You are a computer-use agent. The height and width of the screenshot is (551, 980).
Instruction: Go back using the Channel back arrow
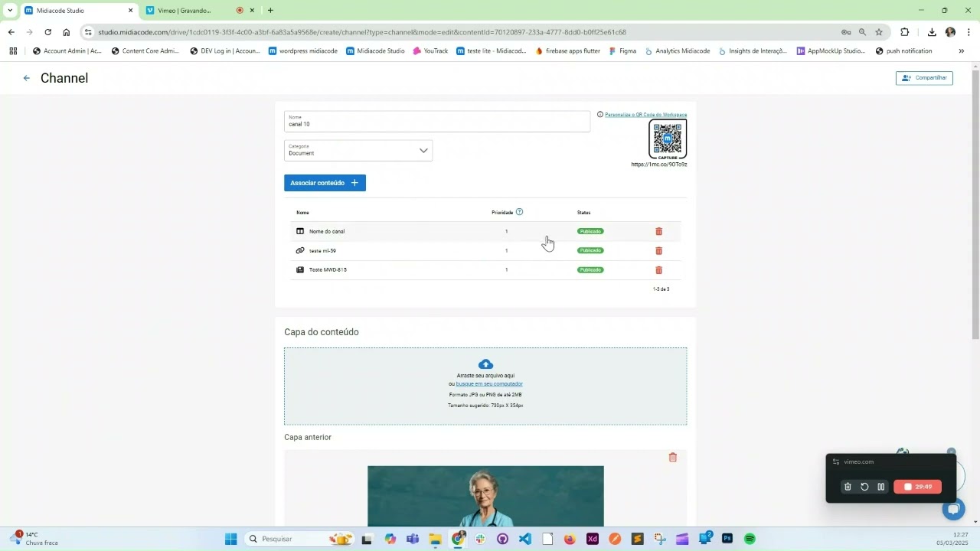point(27,78)
